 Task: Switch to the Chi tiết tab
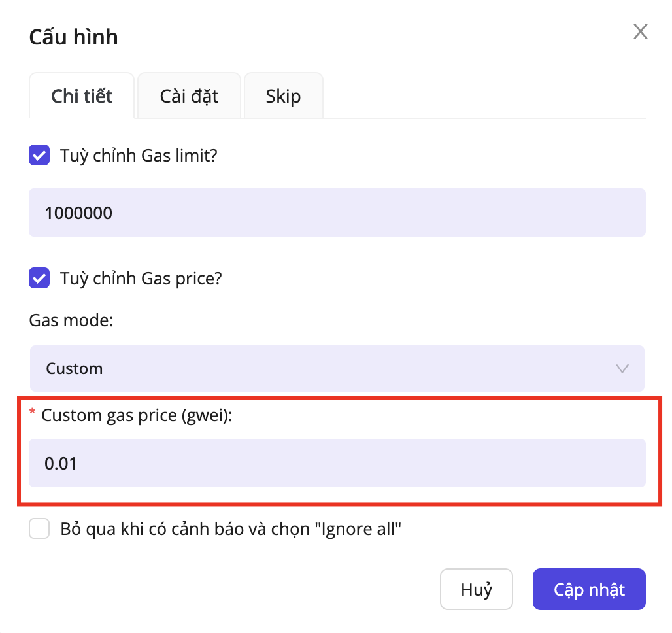pyautogui.click(x=82, y=96)
